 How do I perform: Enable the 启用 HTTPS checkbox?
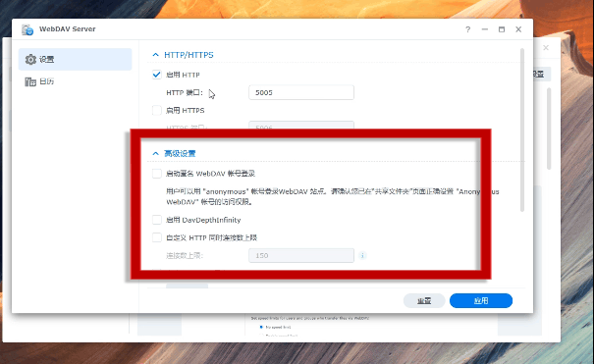click(x=157, y=110)
